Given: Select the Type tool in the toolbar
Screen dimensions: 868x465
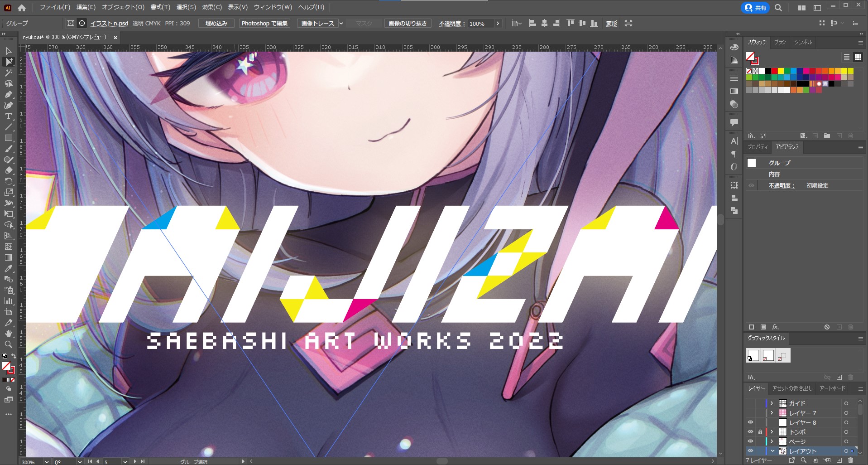Looking at the screenshot, I should (8, 116).
